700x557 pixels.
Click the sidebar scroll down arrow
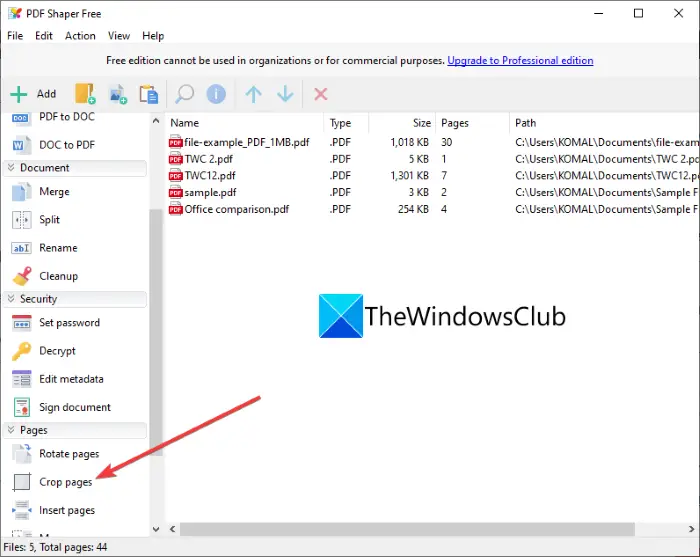tap(156, 529)
